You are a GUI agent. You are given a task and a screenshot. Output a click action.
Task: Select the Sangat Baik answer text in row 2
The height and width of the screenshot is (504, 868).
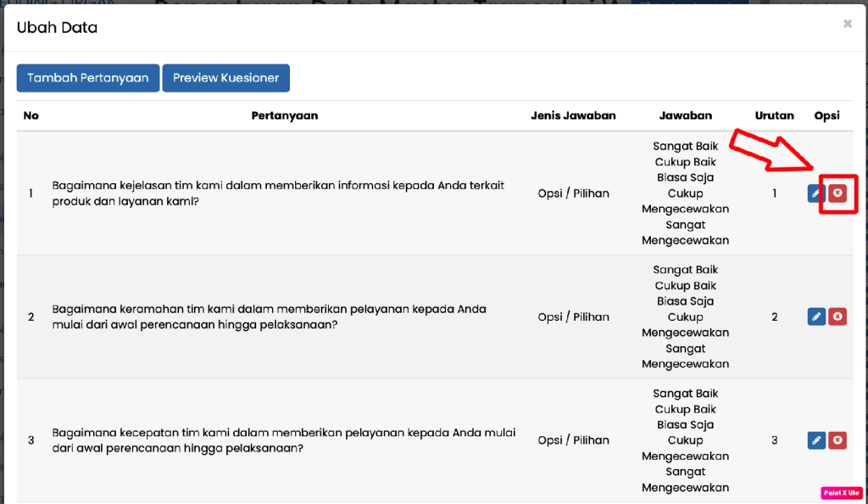coord(685,270)
